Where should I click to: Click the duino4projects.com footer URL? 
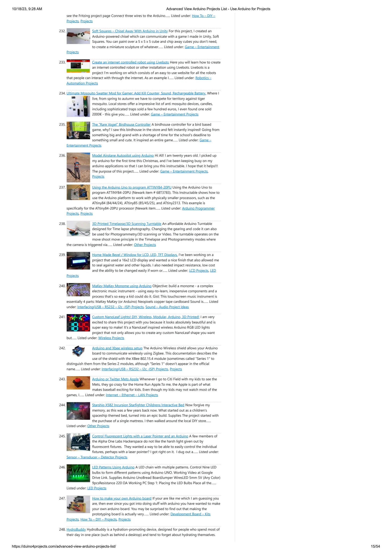pyautogui.click(x=64, y=546)
